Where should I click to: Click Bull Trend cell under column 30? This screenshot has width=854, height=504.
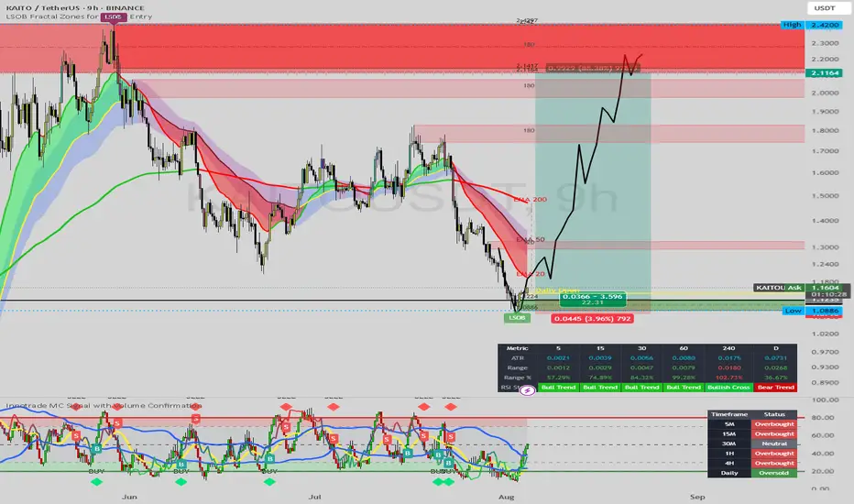pos(641,388)
